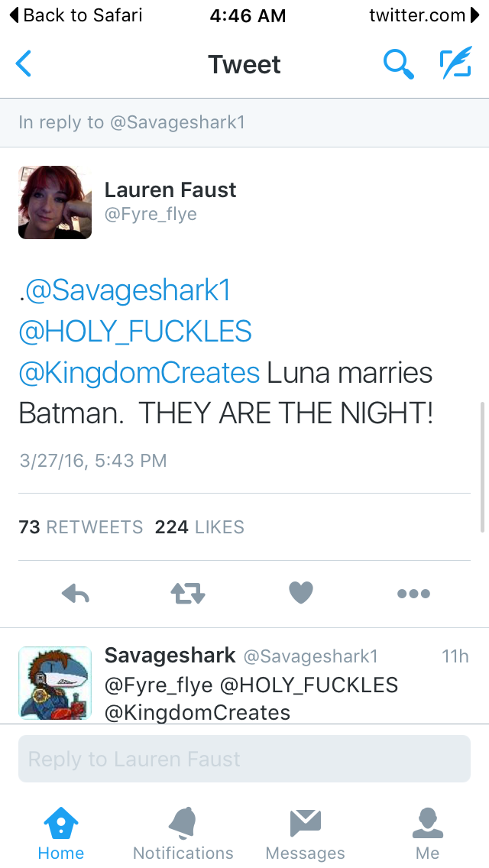
Task: Open @Savageshark1 mention in tweet text
Action: click(127, 290)
